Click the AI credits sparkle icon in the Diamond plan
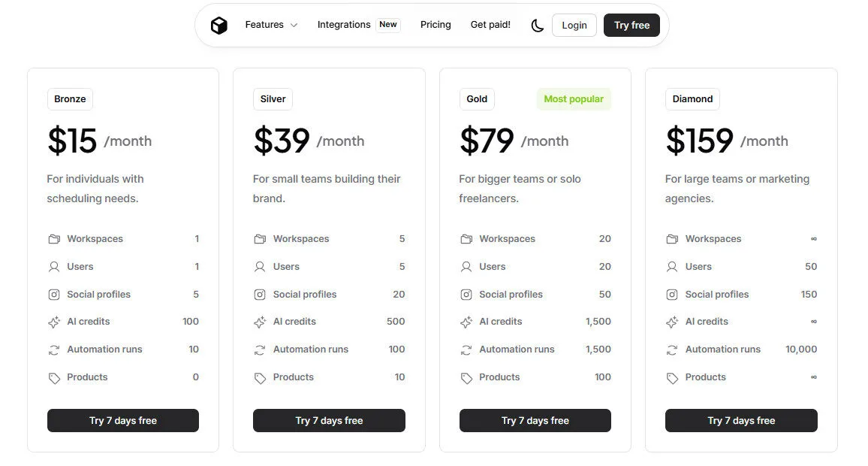The width and height of the screenshot is (868, 466). pos(672,322)
